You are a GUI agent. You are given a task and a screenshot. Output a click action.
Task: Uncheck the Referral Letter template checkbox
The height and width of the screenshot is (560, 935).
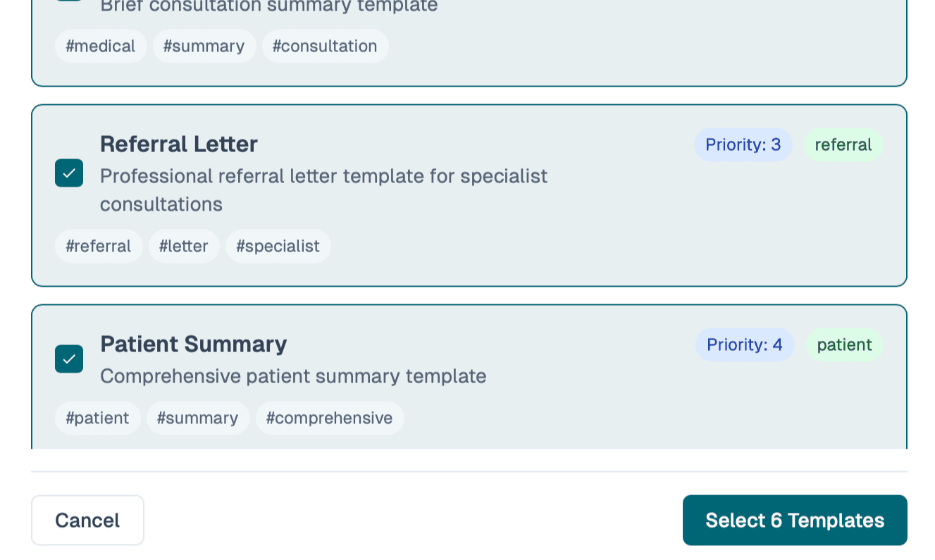point(68,173)
